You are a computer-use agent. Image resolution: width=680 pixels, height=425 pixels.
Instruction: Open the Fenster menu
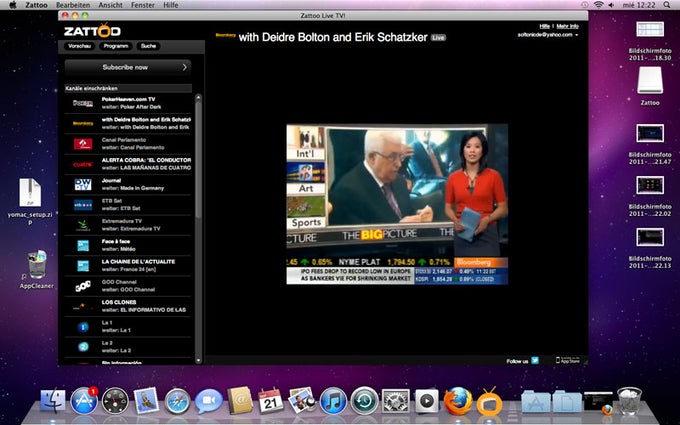coord(143,5)
